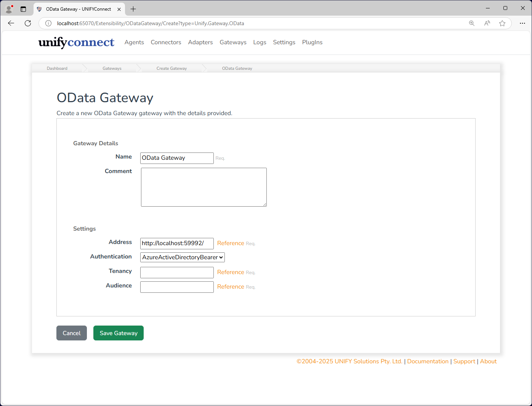Click the unifyconnect logo
532x406 pixels.
[x=76, y=42]
